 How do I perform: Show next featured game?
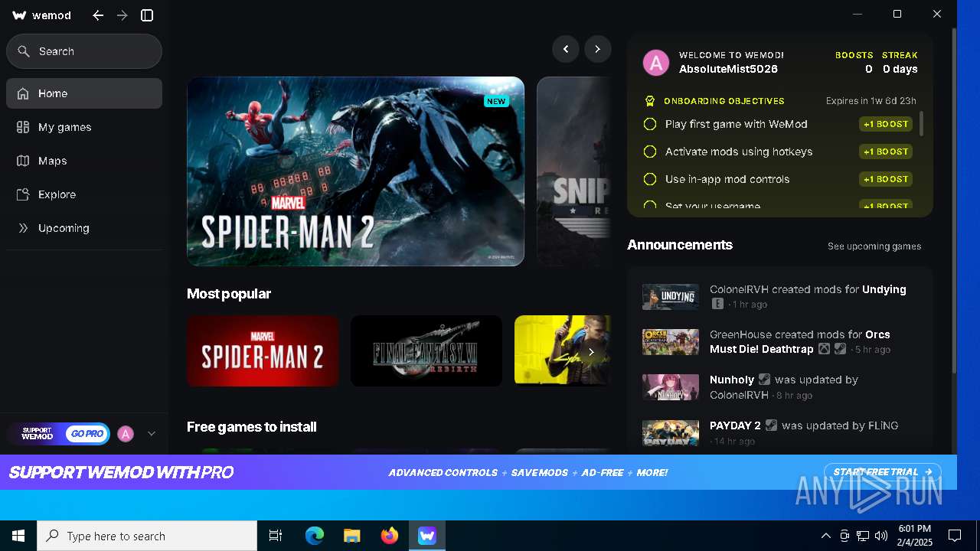click(x=598, y=49)
